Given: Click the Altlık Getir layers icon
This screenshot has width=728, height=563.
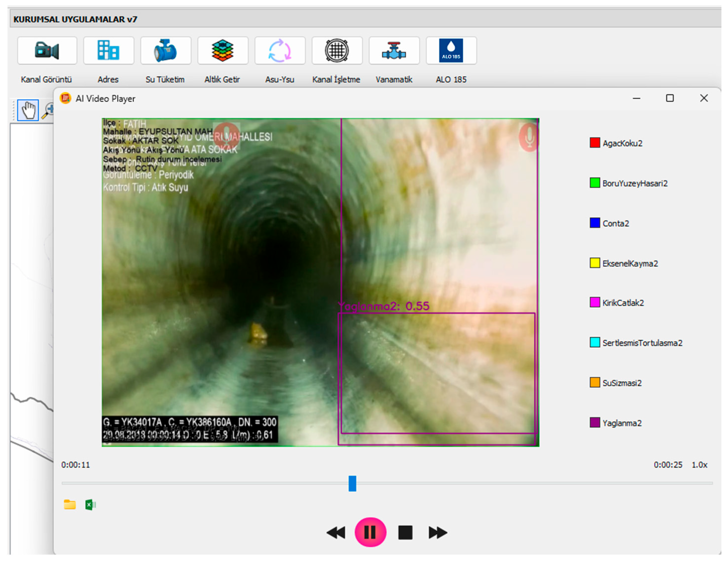Looking at the screenshot, I should 223,51.
